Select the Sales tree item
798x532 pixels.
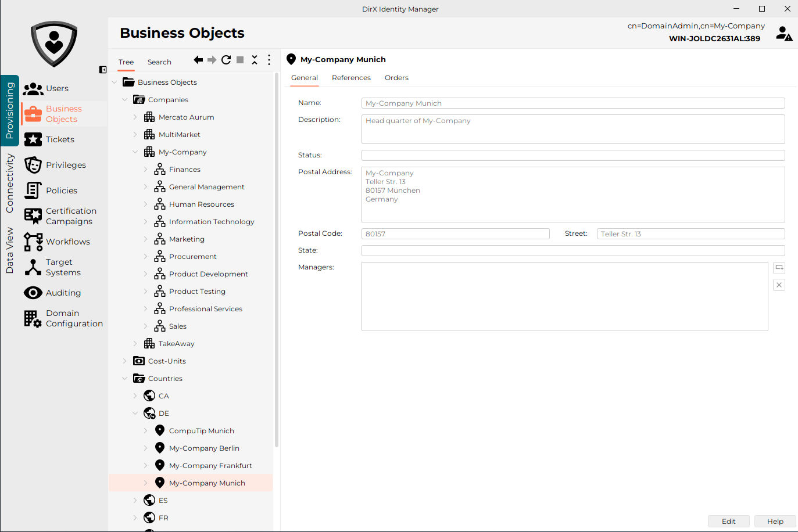pyautogui.click(x=178, y=326)
